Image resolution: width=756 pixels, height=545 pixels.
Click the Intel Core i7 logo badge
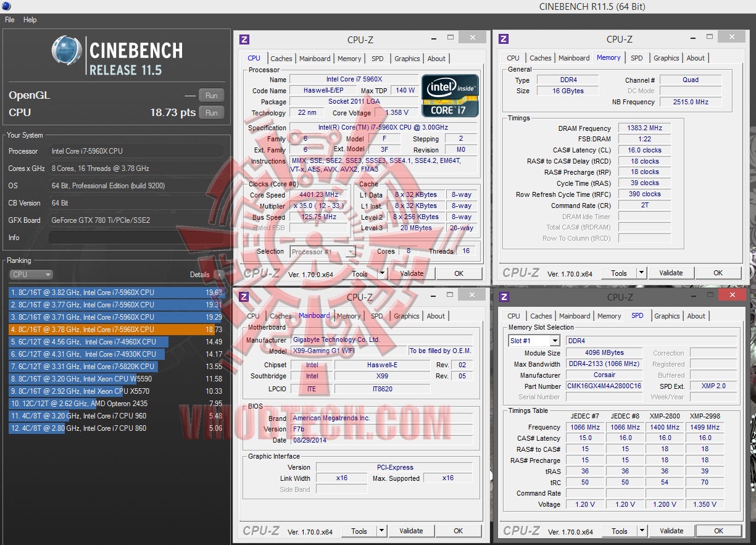click(x=450, y=96)
